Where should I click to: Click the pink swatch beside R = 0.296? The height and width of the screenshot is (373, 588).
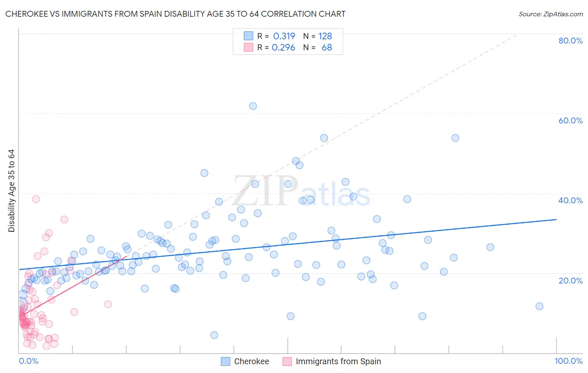tap(248, 47)
